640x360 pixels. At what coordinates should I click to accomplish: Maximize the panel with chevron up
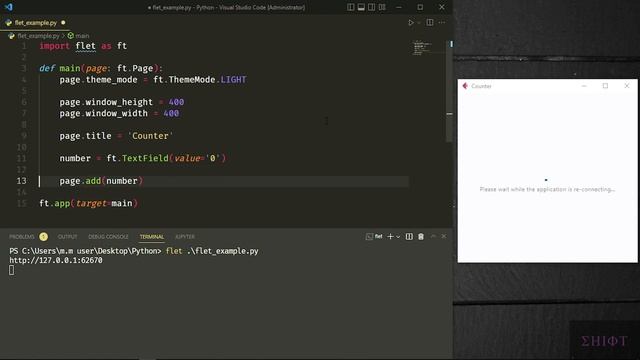click(433, 236)
